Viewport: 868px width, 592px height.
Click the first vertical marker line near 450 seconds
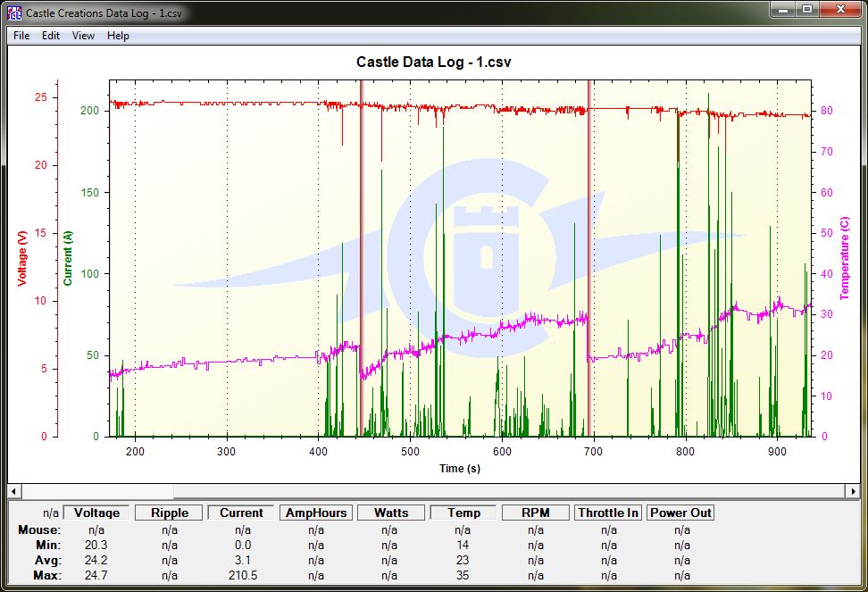(x=362, y=258)
